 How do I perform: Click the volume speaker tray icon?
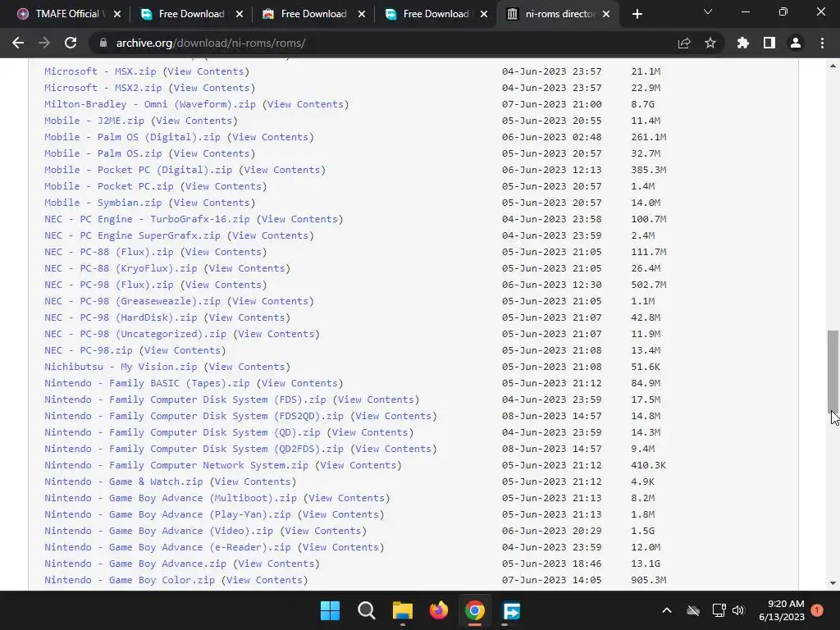[x=738, y=610]
